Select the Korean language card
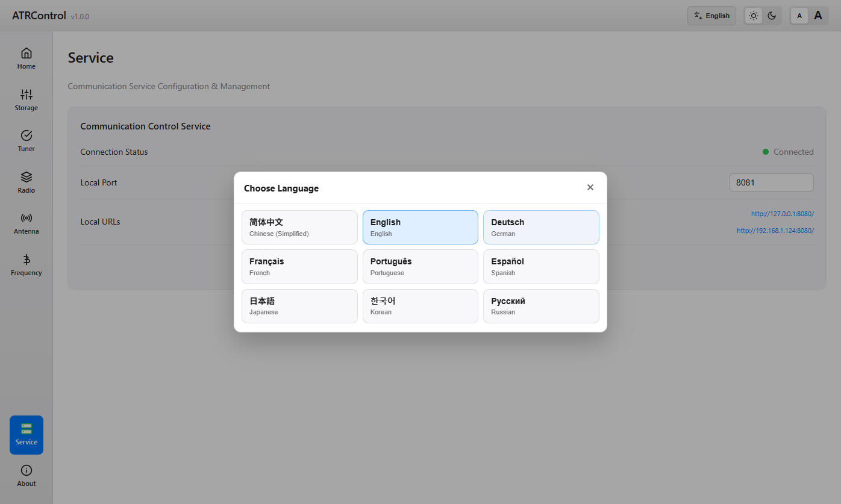 [420, 306]
